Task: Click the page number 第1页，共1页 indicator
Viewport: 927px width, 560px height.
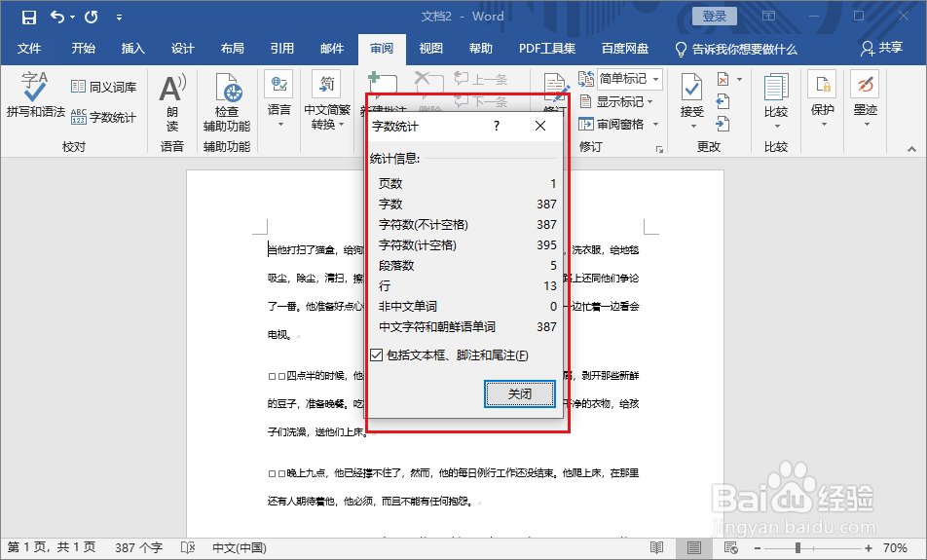Action: coord(52,547)
